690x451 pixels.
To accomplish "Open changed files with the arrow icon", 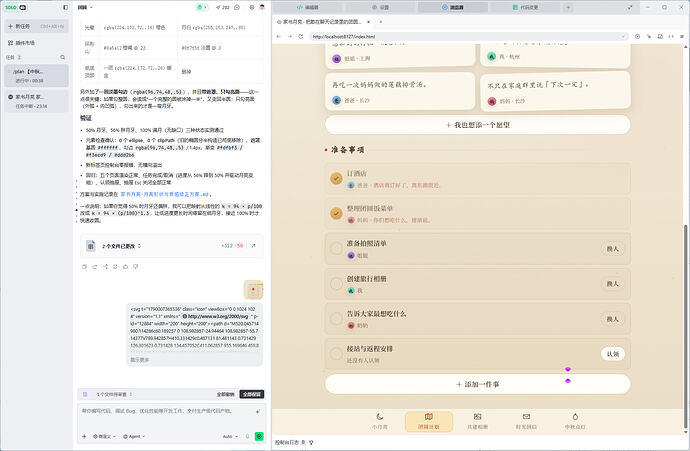I will (x=253, y=246).
